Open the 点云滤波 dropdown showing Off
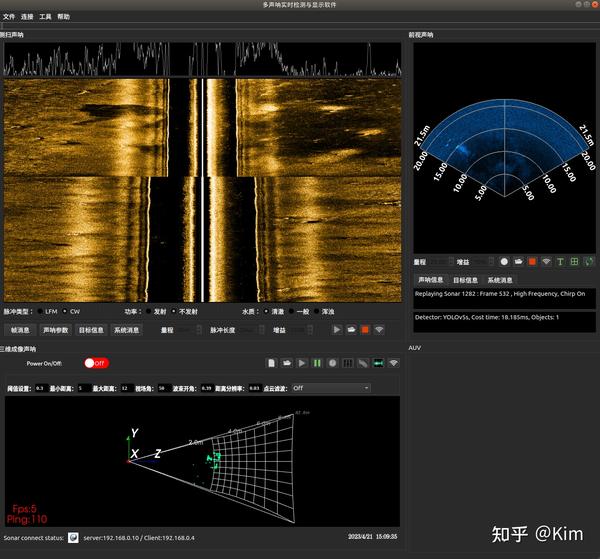Screen dimensions: 600x559 coord(331,388)
